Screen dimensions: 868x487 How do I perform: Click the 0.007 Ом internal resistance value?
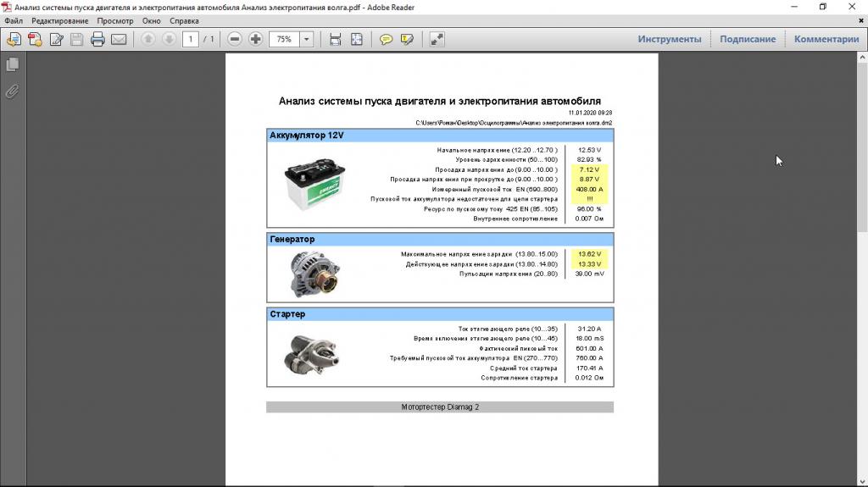[x=590, y=219]
